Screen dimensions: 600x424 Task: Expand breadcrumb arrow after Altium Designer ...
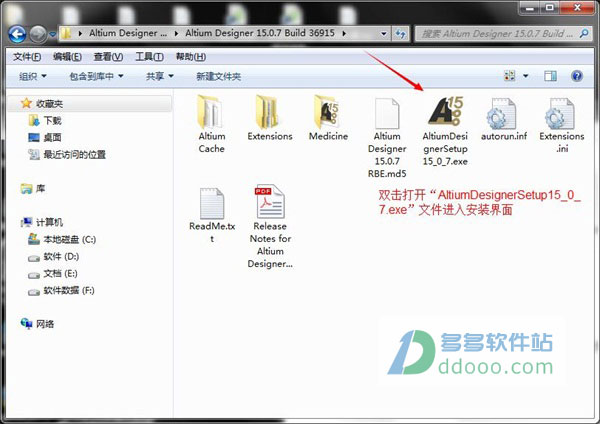coord(176,34)
